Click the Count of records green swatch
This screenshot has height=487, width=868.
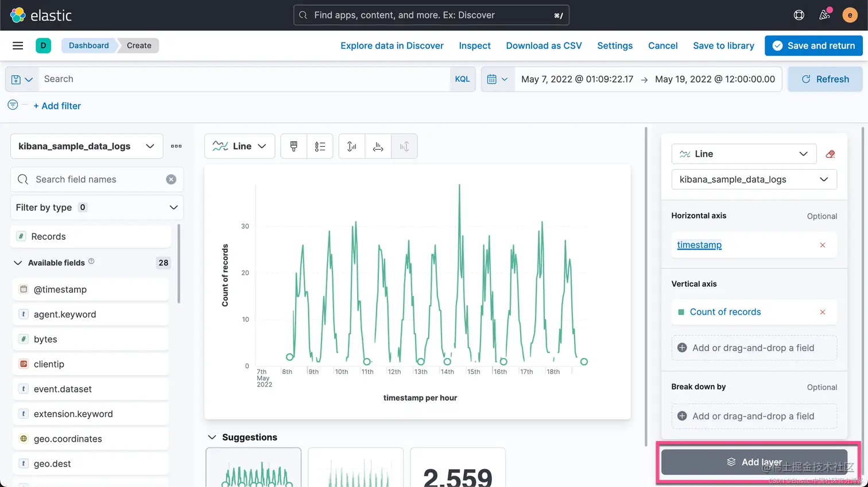tap(681, 312)
